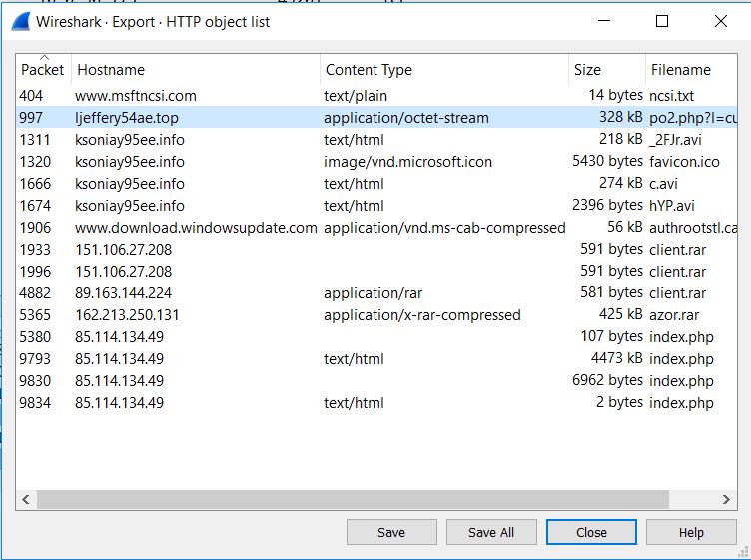This screenshot has height=560, width=751.
Task: Sort by the Size column header
Action: pyautogui.click(x=607, y=70)
